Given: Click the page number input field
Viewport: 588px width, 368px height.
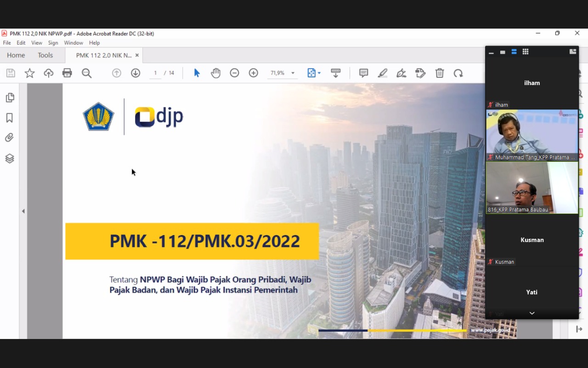Looking at the screenshot, I should coord(155,73).
